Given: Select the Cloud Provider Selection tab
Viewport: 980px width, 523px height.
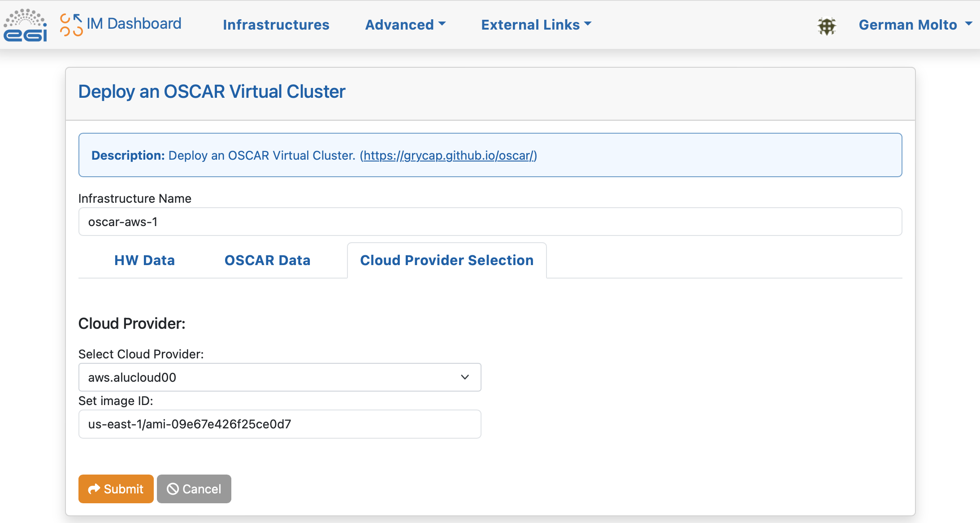Looking at the screenshot, I should click(x=447, y=260).
